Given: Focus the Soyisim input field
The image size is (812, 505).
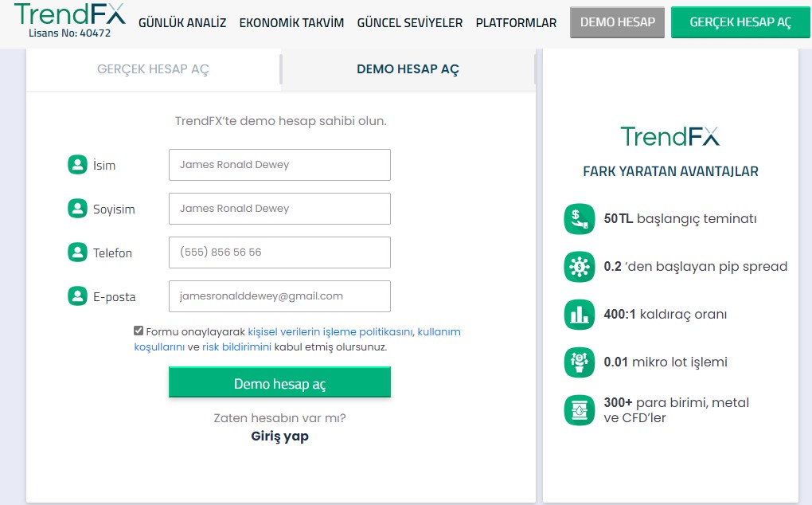Looking at the screenshot, I should [x=279, y=209].
